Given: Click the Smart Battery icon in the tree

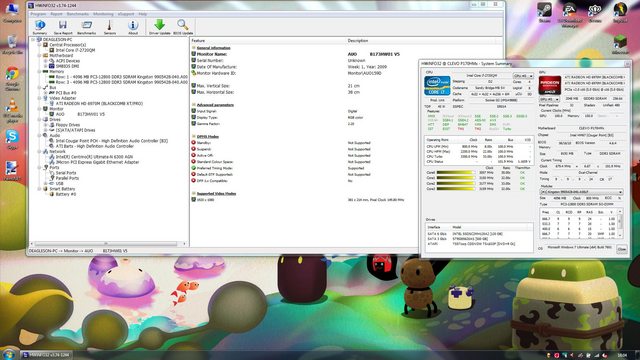Looking at the screenshot, I should pyautogui.click(x=45, y=189).
